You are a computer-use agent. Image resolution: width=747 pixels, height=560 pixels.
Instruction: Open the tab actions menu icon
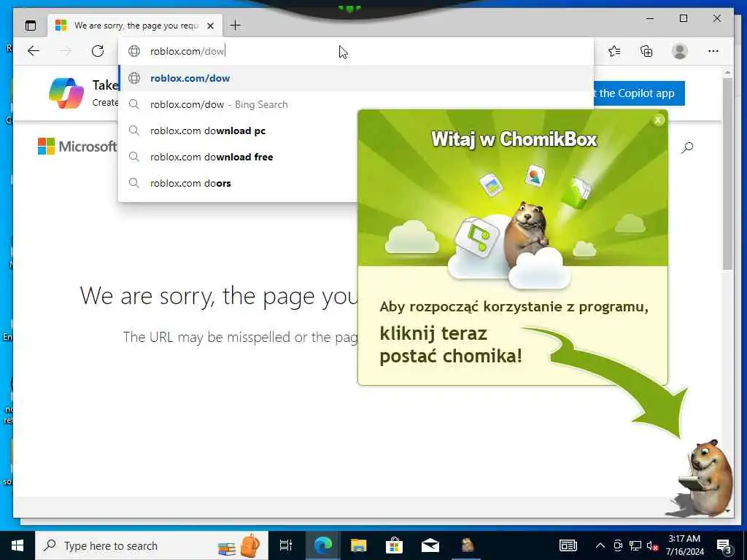[x=31, y=26]
